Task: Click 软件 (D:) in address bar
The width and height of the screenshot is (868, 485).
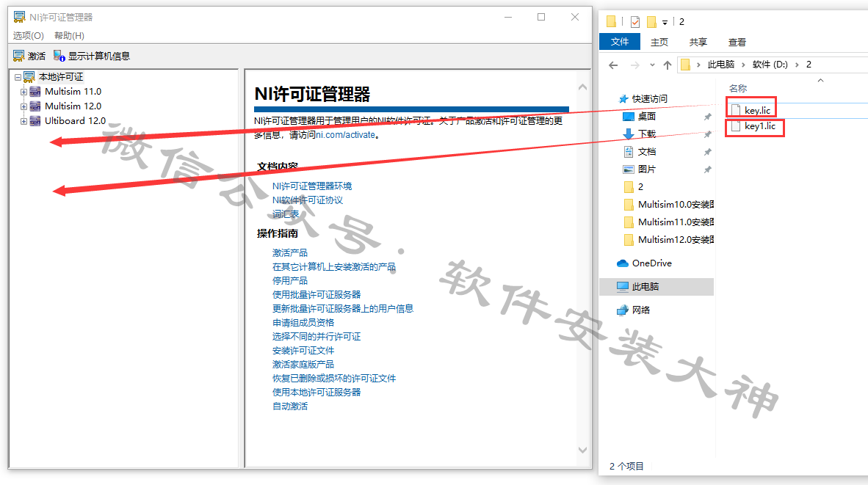Action: (770, 64)
